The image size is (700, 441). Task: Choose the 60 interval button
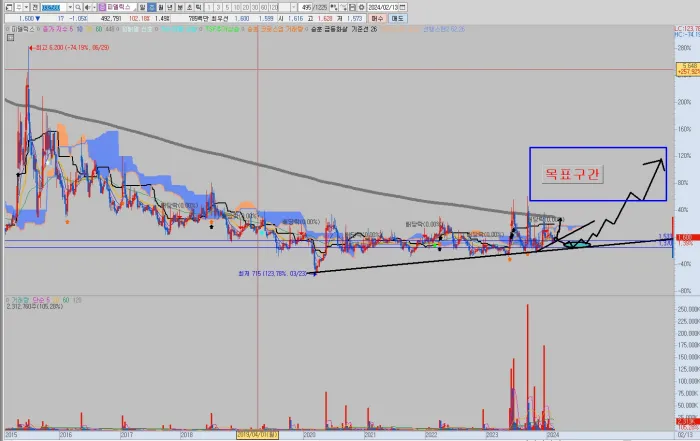tap(264, 7)
